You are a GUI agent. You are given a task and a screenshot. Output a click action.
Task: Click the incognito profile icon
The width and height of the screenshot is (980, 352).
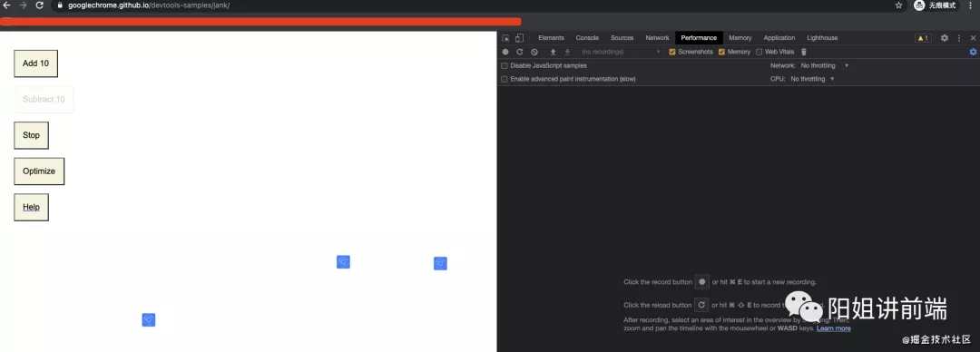(x=919, y=5)
